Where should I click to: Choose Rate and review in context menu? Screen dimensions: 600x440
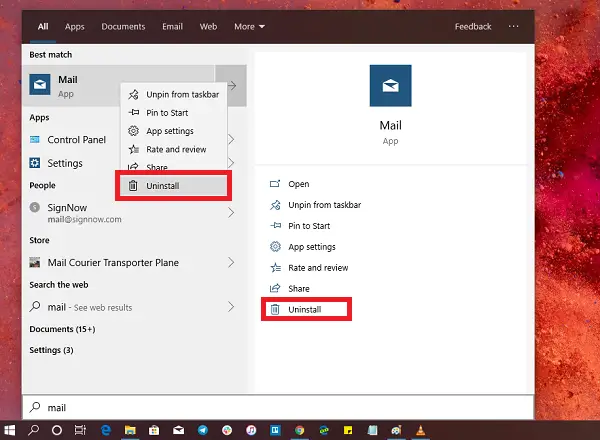coord(174,149)
